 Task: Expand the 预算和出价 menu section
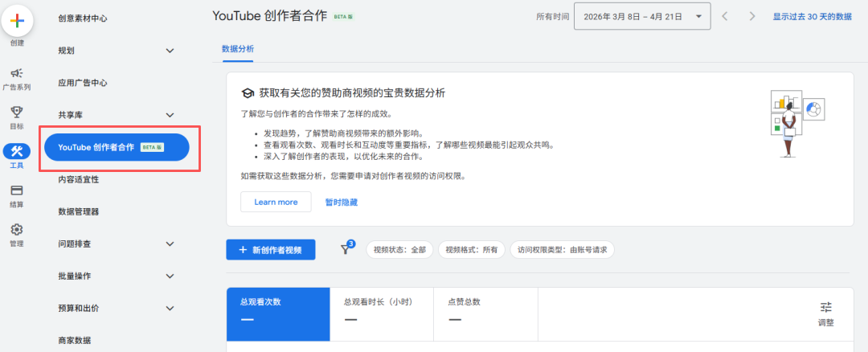170,309
